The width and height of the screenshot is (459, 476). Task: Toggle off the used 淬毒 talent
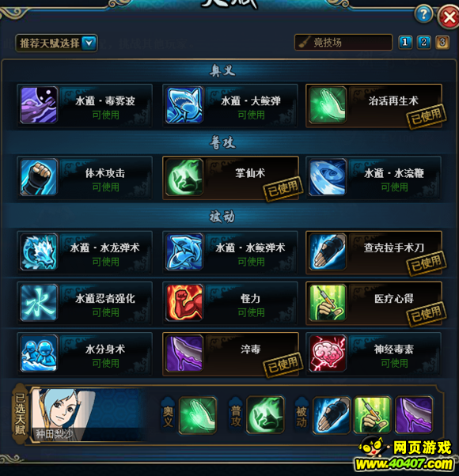pyautogui.click(x=230, y=354)
